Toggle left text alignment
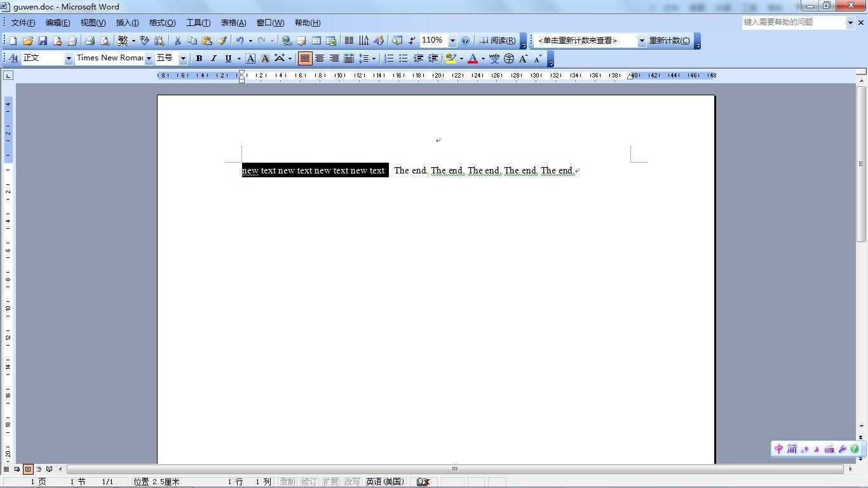 (305, 58)
